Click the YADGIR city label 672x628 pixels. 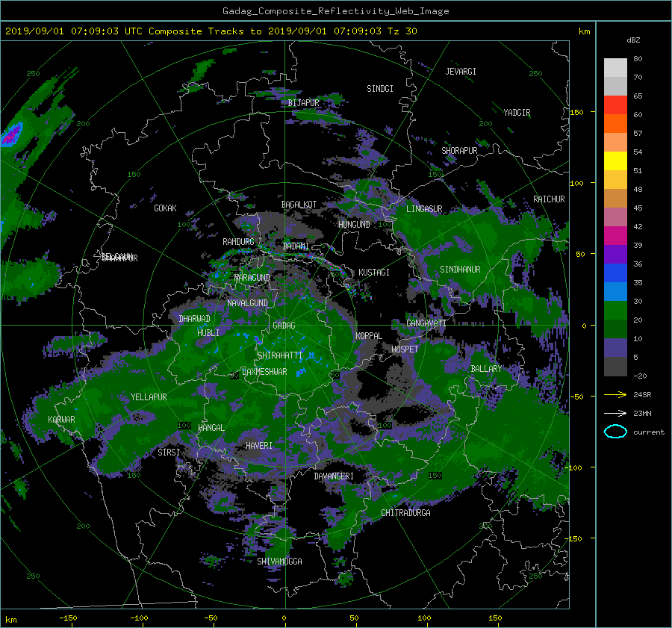click(517, 113)
